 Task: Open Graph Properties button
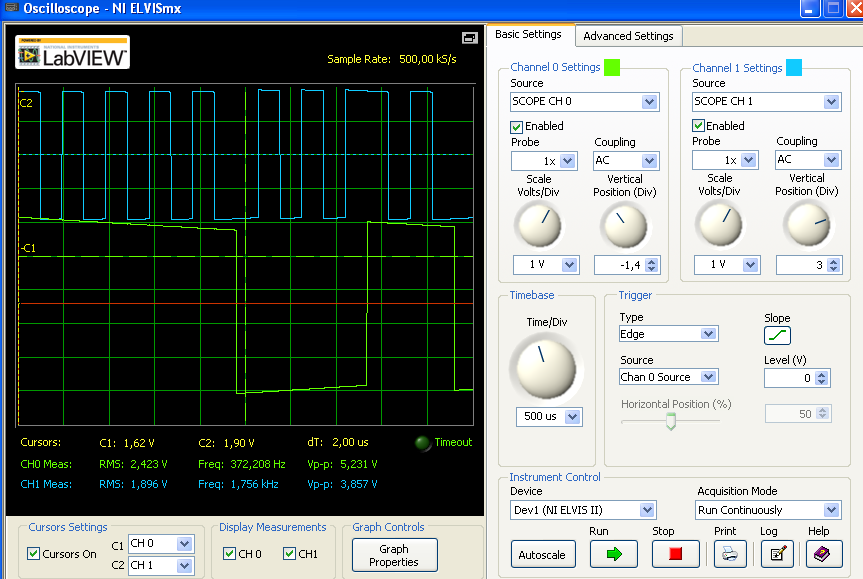[x=394, y=555]
